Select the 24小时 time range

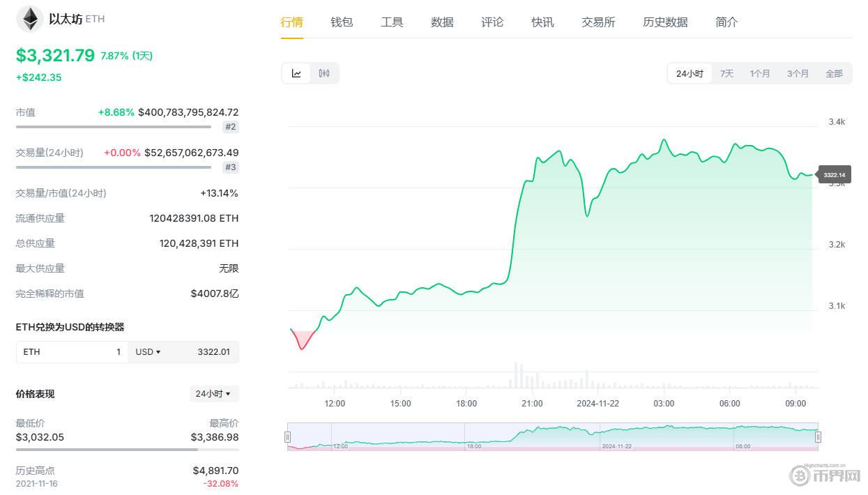tap(690, 74)
